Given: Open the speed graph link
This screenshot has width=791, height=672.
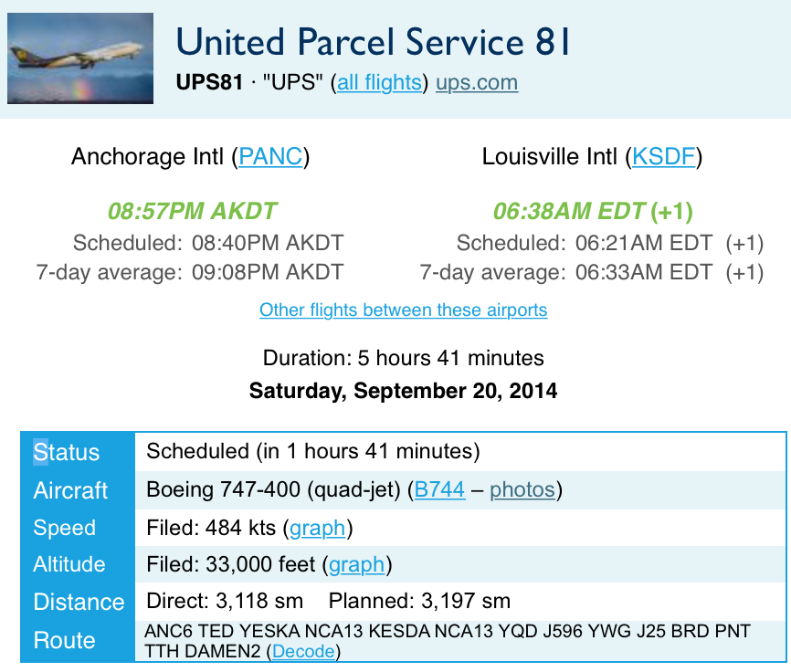Looking at the screenshot, I should click(x=318, y=528).
